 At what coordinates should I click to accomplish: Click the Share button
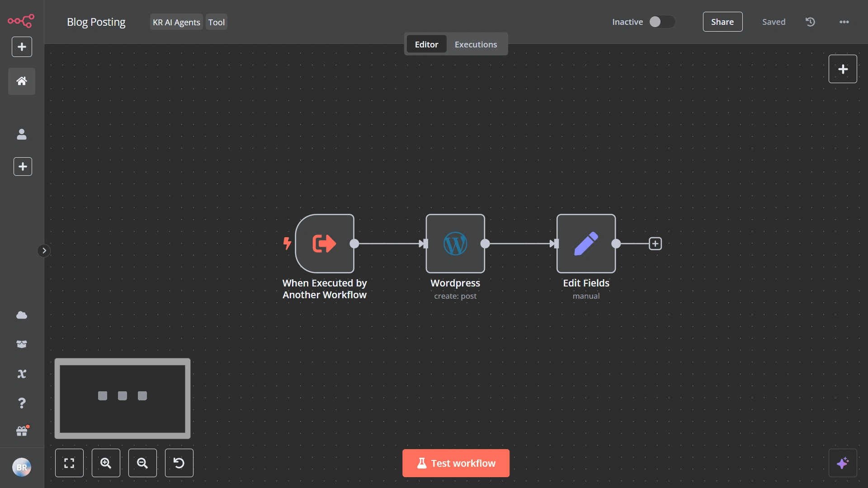[722, 21]
